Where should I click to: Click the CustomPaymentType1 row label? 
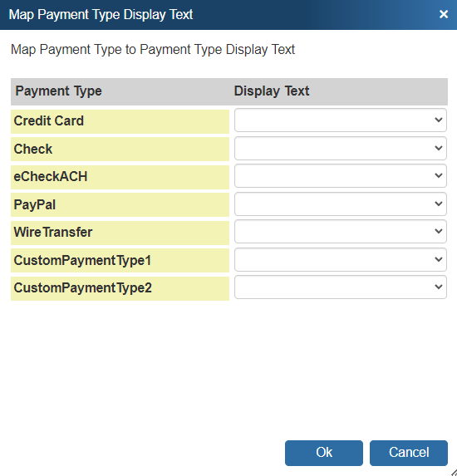(x=82, y=261)
